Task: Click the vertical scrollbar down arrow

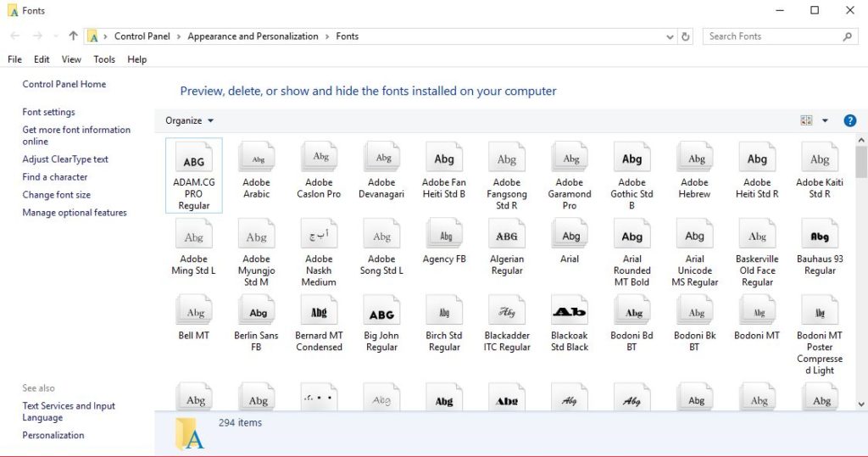Action: click(861, 404)
